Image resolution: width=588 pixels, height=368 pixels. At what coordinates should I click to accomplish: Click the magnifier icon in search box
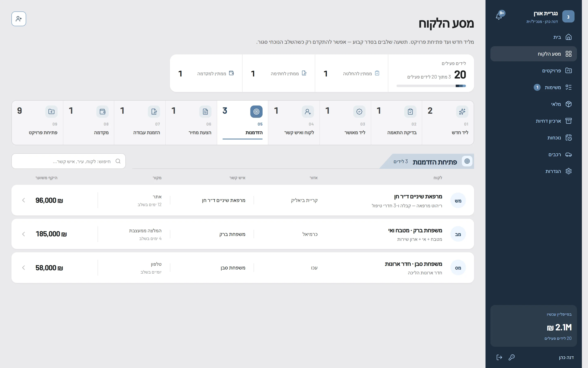tap(118, 161)
